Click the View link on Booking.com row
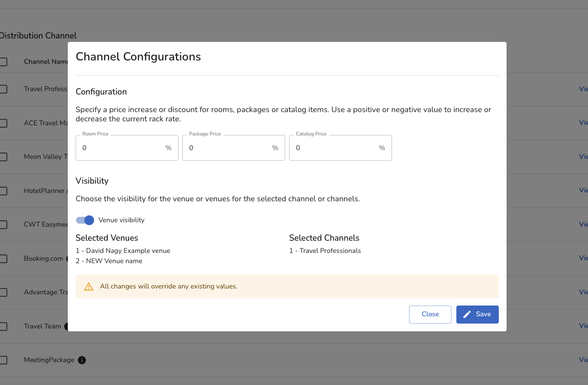This screenshot has height=385, width=588. [583, 258]
